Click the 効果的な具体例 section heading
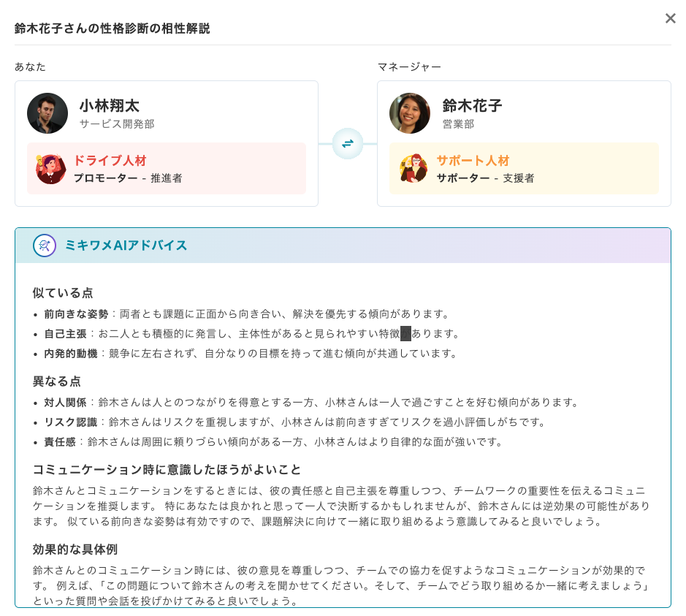Screen dimensions: 686x616 coord(75,549)
